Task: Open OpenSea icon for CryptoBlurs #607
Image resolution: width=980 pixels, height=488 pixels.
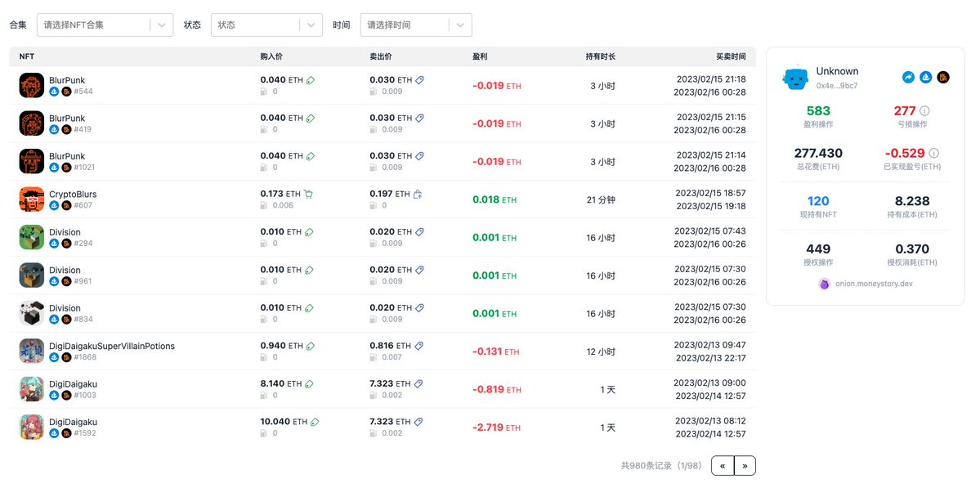Action: point(54,205)
